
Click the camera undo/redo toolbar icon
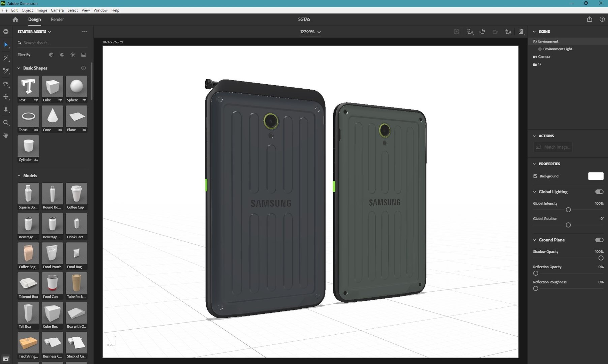[482, 32]
